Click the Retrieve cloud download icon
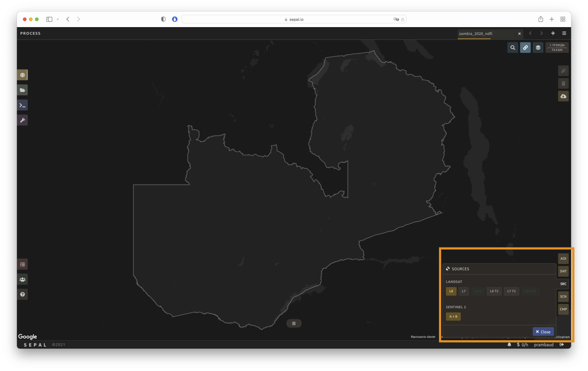Image resolution: width=588 pixels, height=371 pixels. pos(563,96)
